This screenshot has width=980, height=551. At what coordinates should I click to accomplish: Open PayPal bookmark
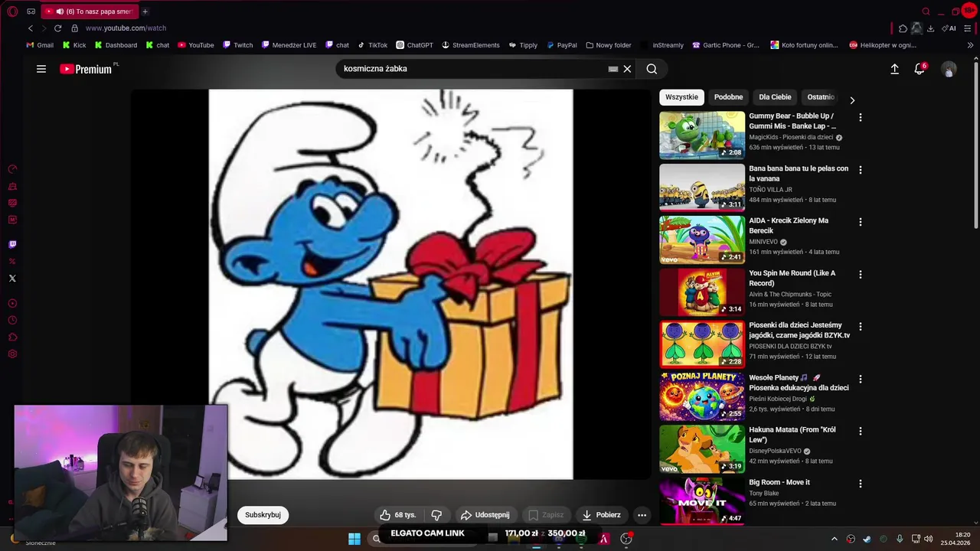[562, 45]
